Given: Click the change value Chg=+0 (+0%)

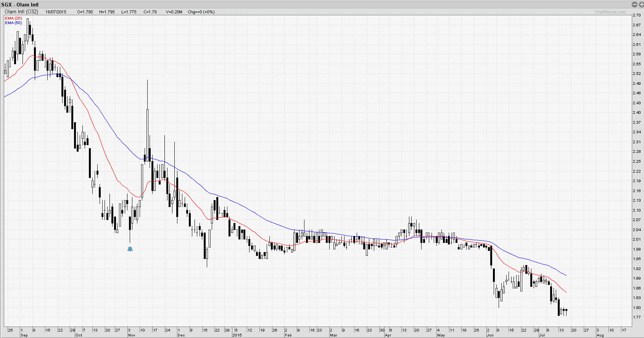Looking at the screenshot, I should click(201, 12).
